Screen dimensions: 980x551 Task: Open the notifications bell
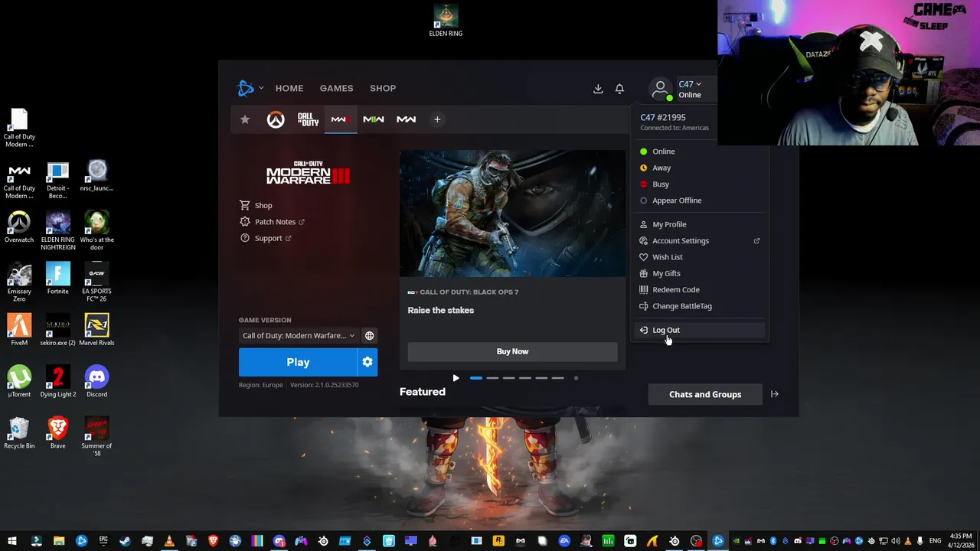[x=619, y=89]
